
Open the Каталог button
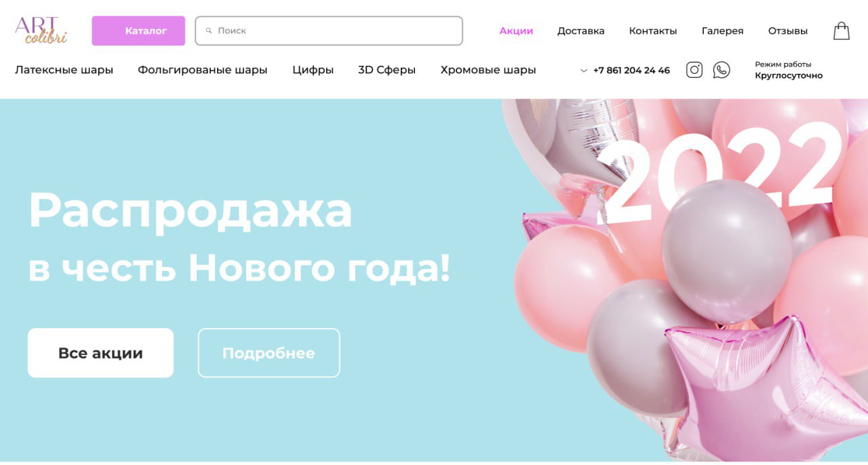coord(138,31)
